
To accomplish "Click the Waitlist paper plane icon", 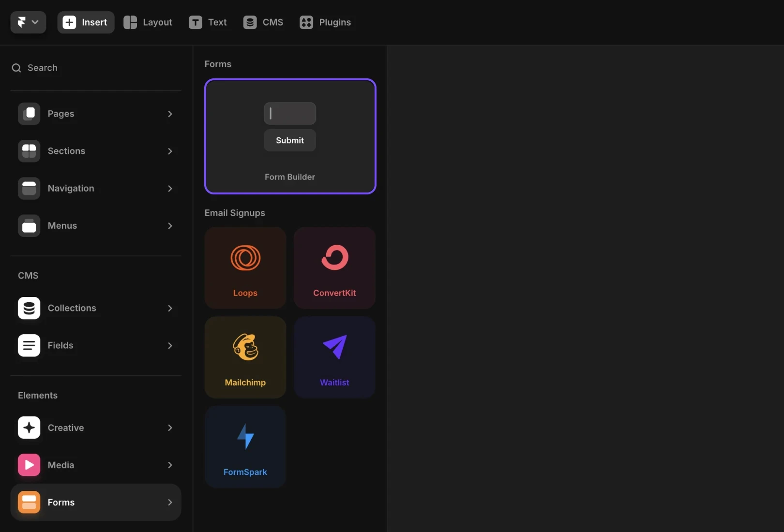I will pyautogui.click(x=335, y=347).
